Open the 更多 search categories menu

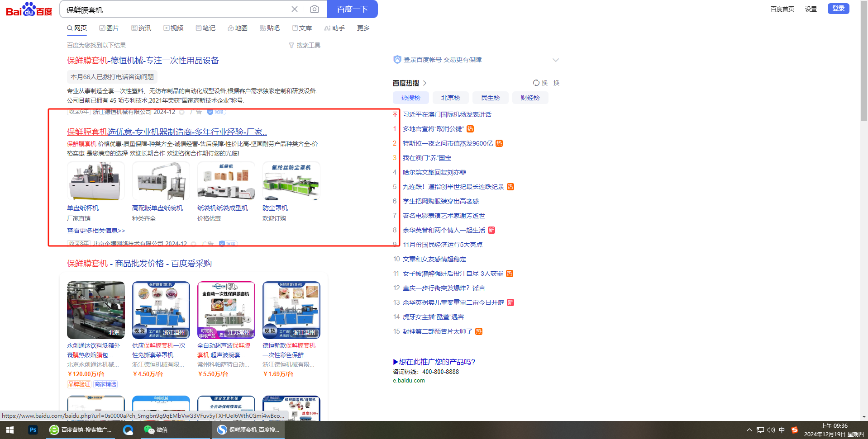pos(363,28)
